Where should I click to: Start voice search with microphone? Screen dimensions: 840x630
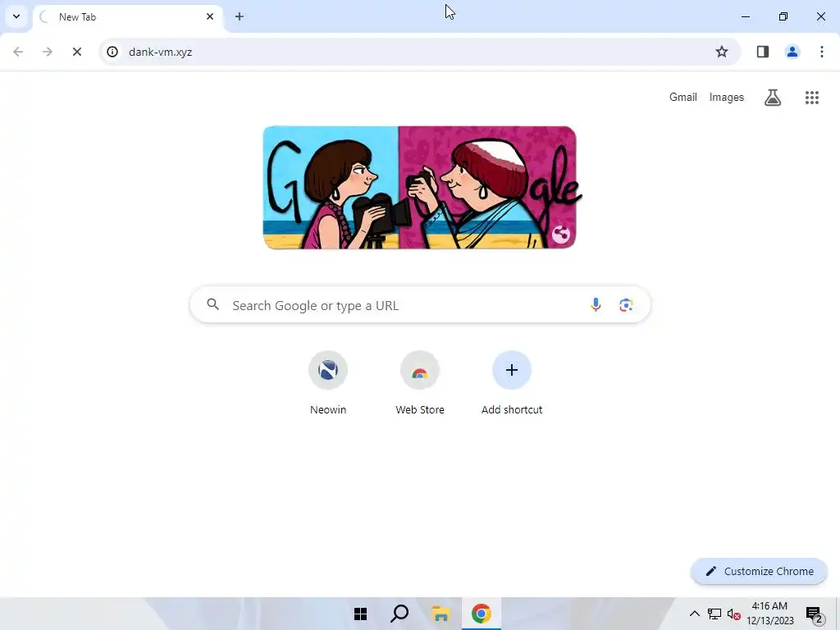(596, 305)
